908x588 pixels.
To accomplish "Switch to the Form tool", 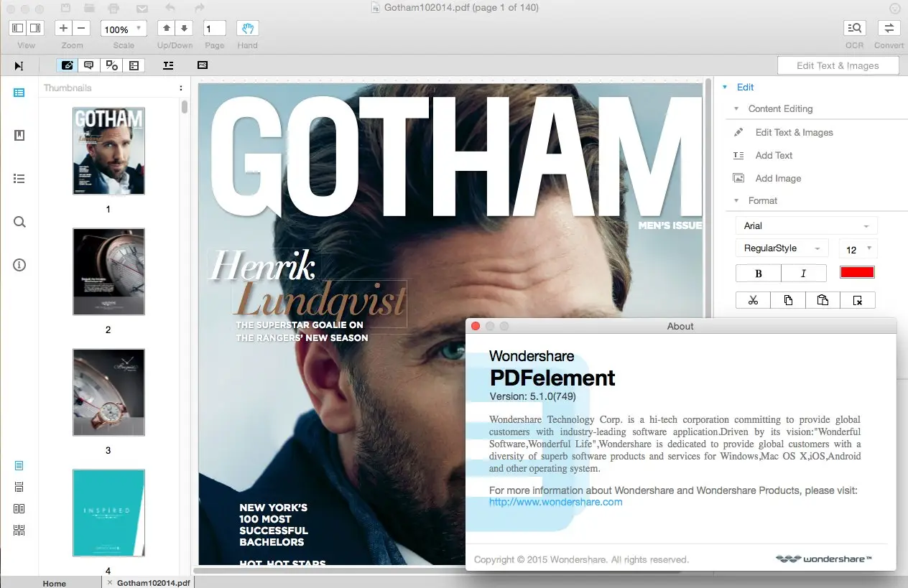I will [x=134, y=65].
